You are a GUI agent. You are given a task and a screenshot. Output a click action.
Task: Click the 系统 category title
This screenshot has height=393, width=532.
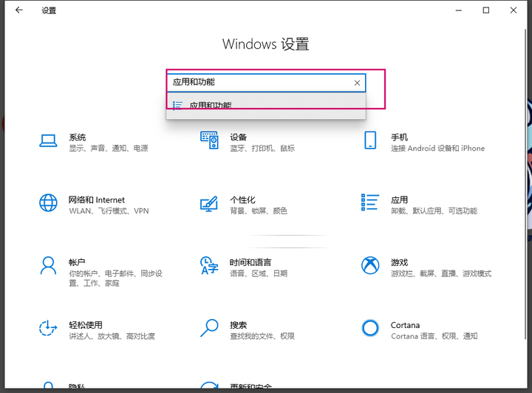(x=78, y=137)
